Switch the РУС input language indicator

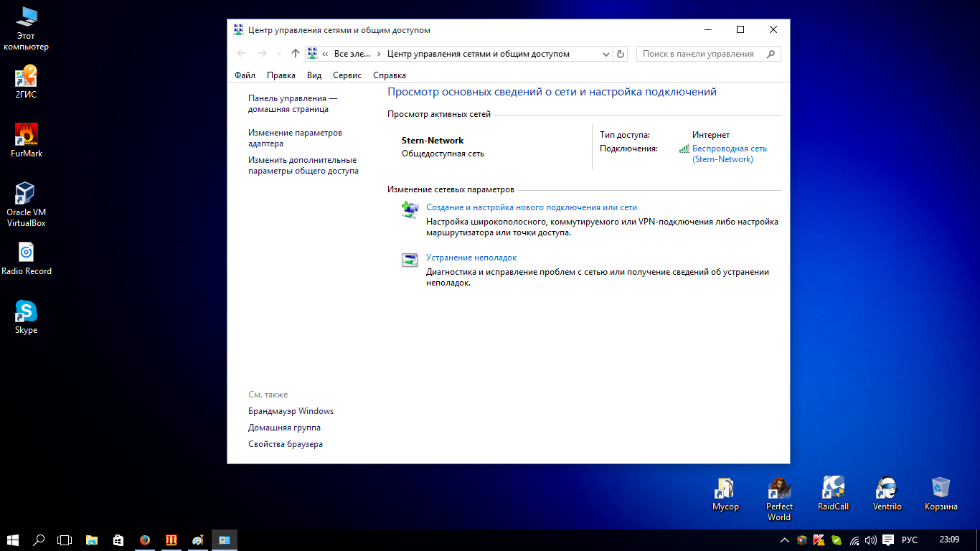pyautogui.click(x=909, y=540)
